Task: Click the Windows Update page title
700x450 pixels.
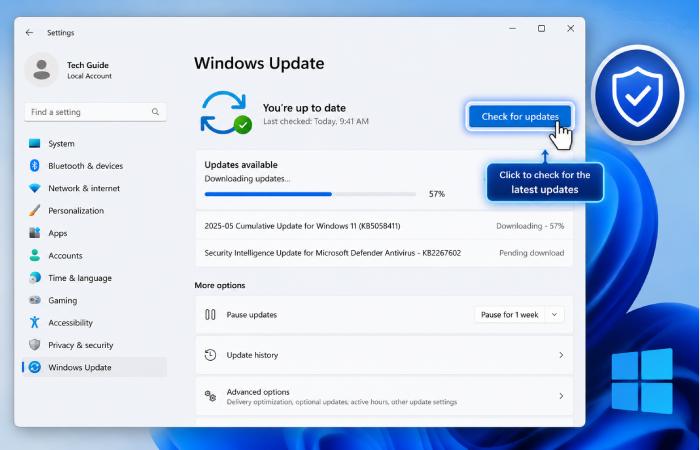Action: coord(259,63)
